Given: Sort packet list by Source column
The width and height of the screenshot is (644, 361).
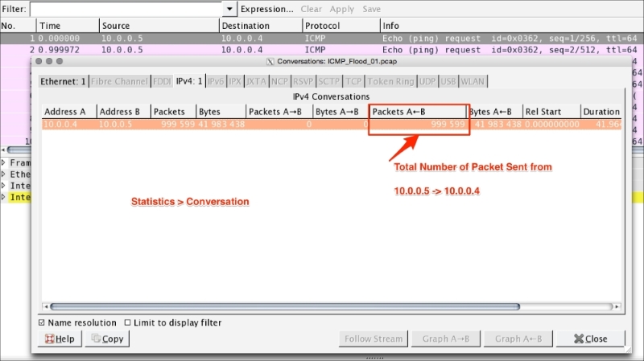Looking at the screenshot, I should pyautogui.click(x=159, y=26).
